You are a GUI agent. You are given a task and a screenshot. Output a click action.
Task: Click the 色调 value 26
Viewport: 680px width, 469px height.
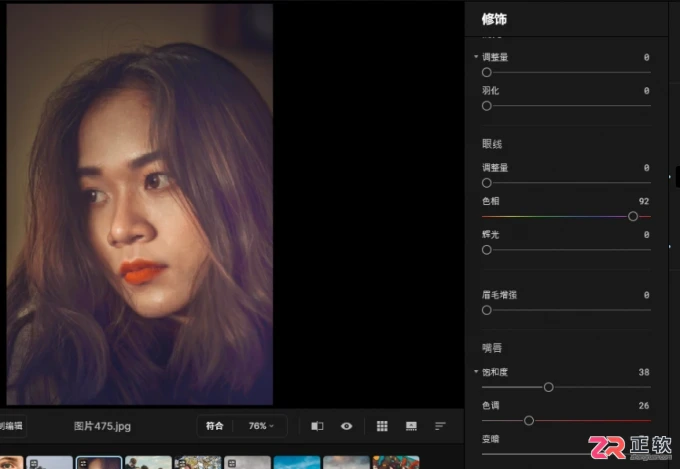click(644, 406)
